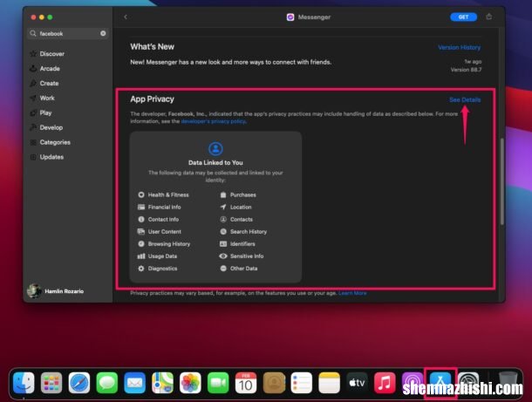The image size is (532, 402).
Task: Click the Search History icon
Action: pyautogui.click(x=223, y=231)
